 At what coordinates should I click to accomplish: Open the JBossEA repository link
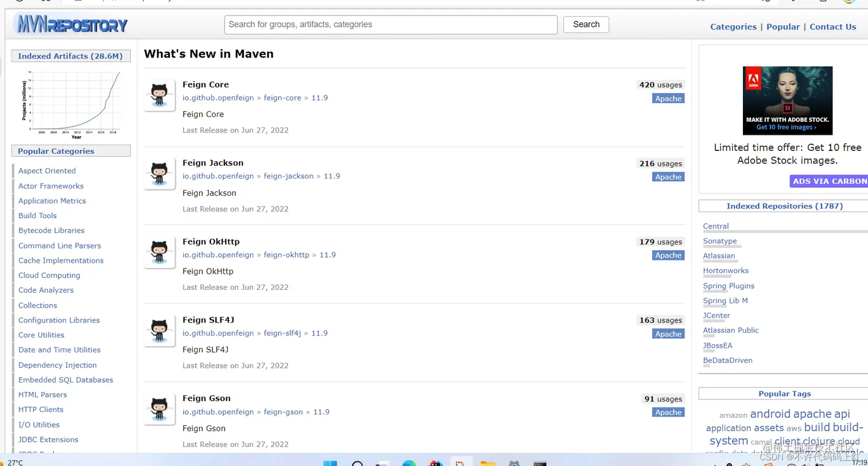718,345
